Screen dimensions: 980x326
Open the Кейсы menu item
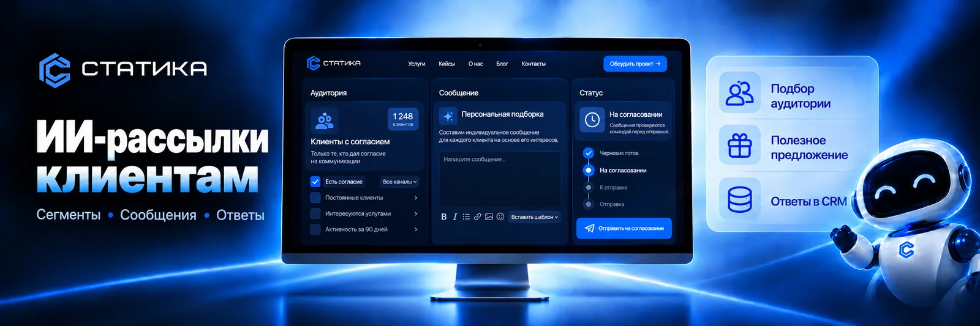point(447,64)
